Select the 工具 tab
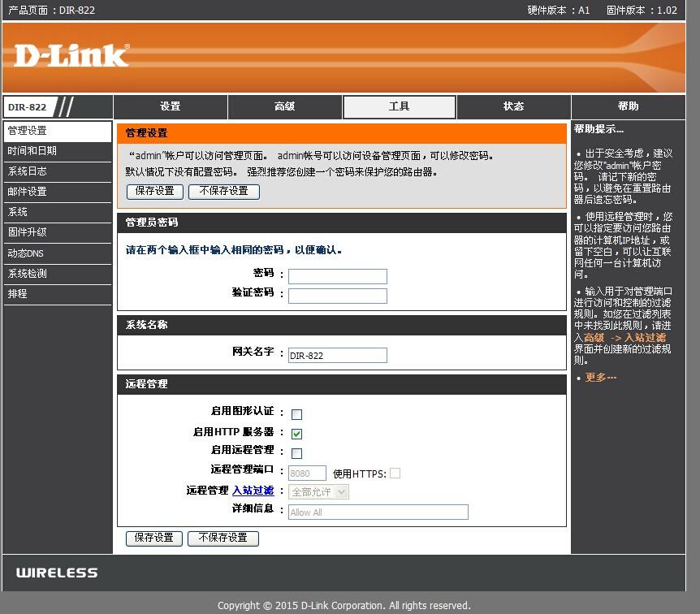Image resolution: width=700 pixels, height=614 pixels. pos(399,106)
